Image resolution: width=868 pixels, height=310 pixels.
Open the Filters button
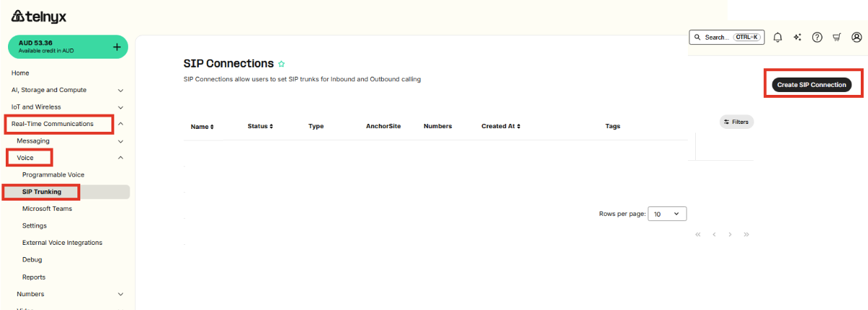[x=736, y=122]
